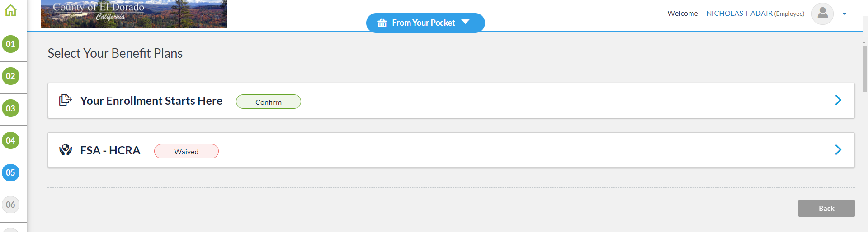The width and height of the screenshot is (868, 232).
Task: Go to step 06 in sidebar
Action: coord(11,204)
